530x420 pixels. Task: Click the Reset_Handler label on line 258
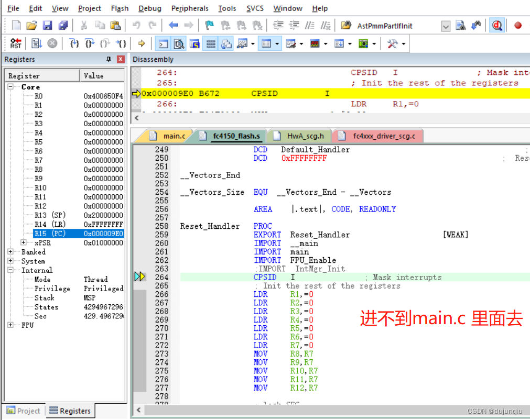coord(210,226)
